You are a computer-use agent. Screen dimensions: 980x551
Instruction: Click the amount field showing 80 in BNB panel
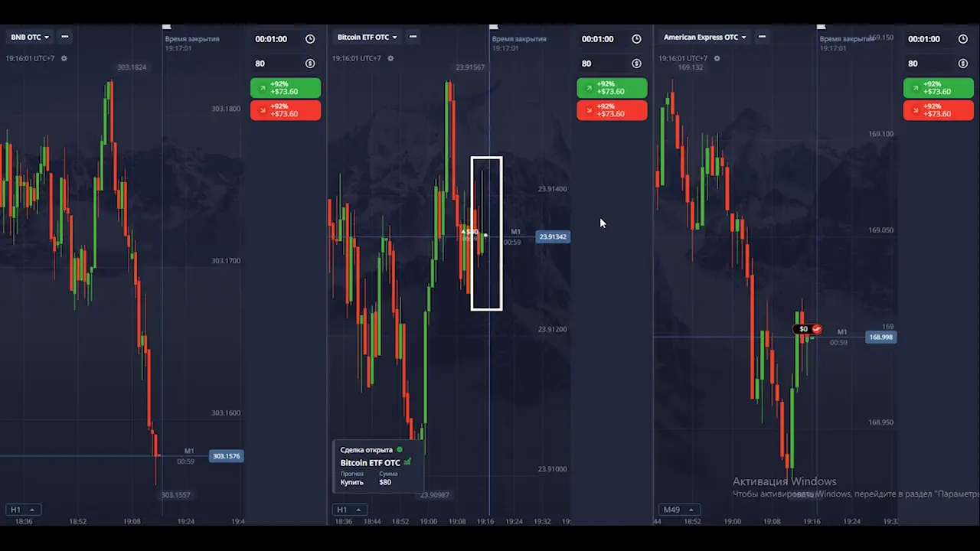click(x=276, y=64)
